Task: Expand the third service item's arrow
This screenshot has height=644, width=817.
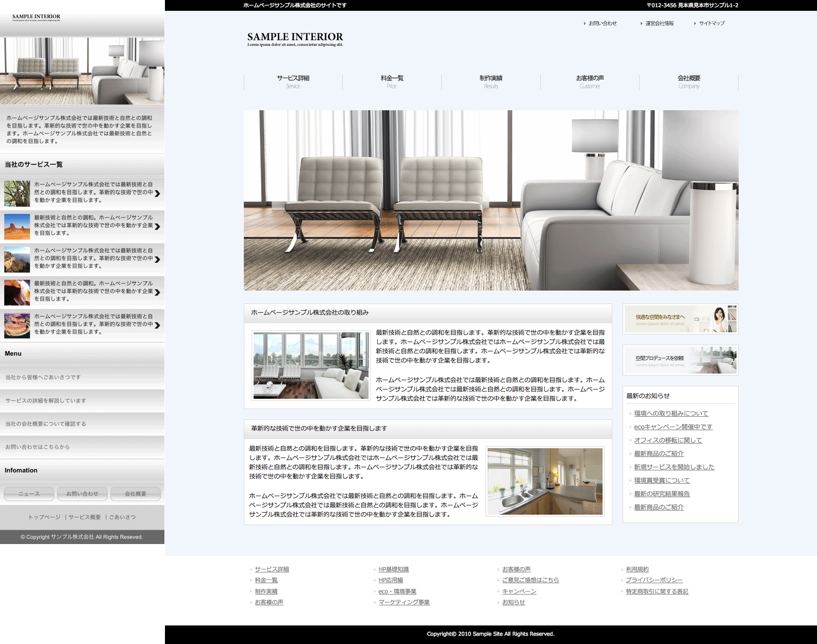Action: tap(157, 260)
